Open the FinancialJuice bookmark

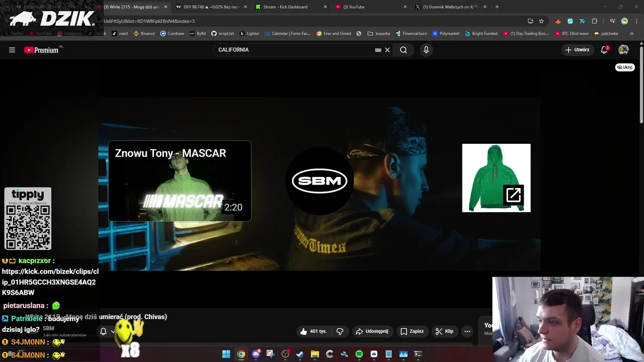click(x=411, y=34)
